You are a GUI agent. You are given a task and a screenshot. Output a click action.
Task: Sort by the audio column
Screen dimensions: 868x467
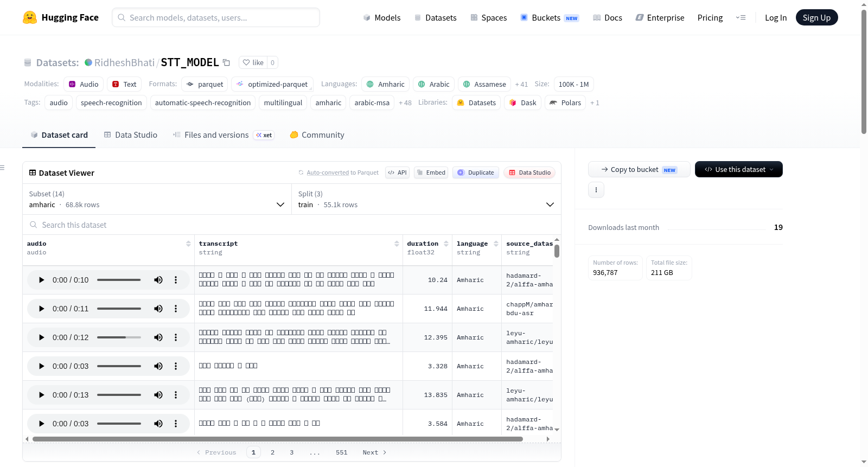pyautogui.click(x=188, y=244)
